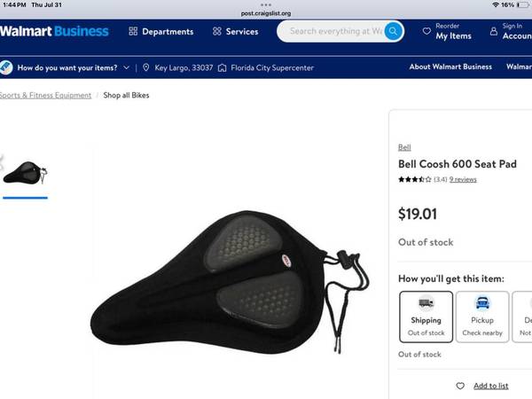The width and height of the screenshot is (532, 399).
Task: Click the Sign In account person icon
Action: (x=494, y=31)
